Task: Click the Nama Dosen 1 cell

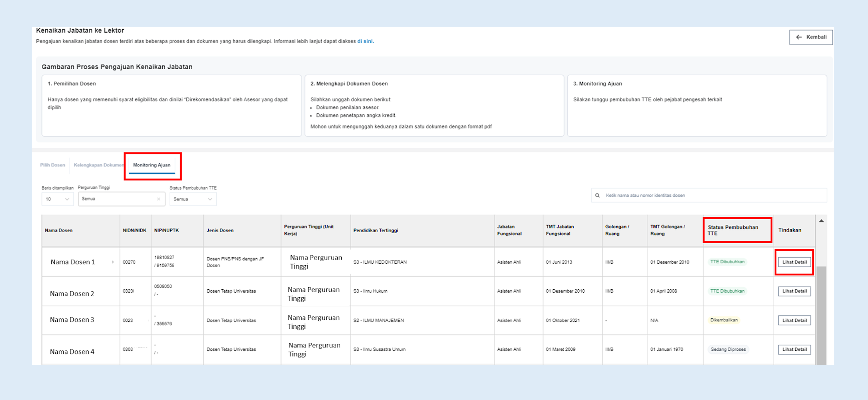Action: (x=81, y=262)
